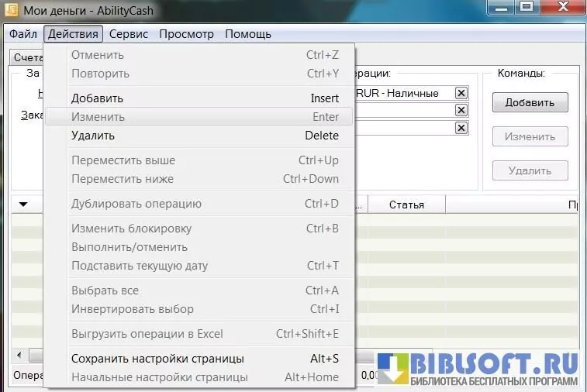
Task: Click Выгрузить операции в Excel menu entry
Action: (x=147, y=334)
